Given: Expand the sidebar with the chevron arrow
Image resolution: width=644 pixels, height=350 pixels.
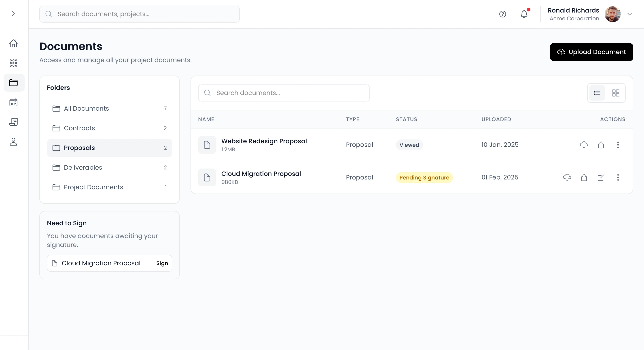Looking at the screenshot, I should point(13,14).
